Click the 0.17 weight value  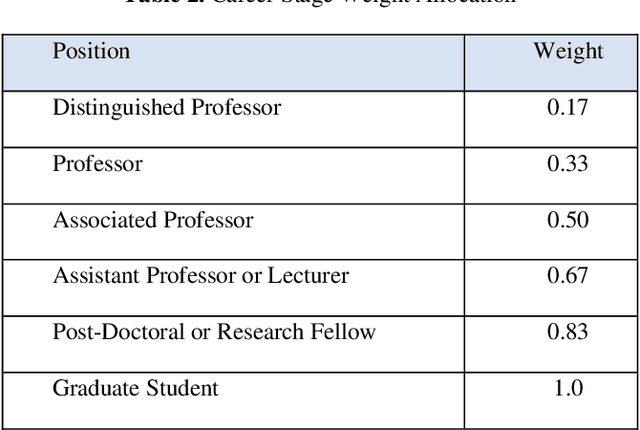[567, 108]
